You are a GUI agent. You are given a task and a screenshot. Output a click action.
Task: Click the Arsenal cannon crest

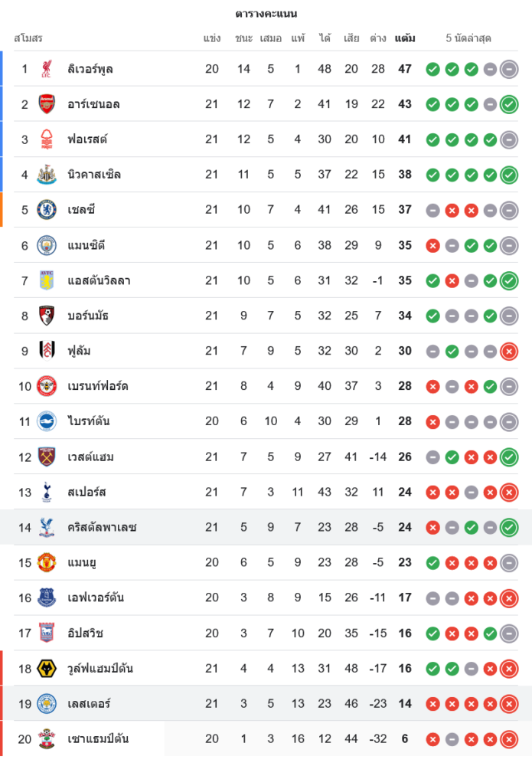[47, 104]
